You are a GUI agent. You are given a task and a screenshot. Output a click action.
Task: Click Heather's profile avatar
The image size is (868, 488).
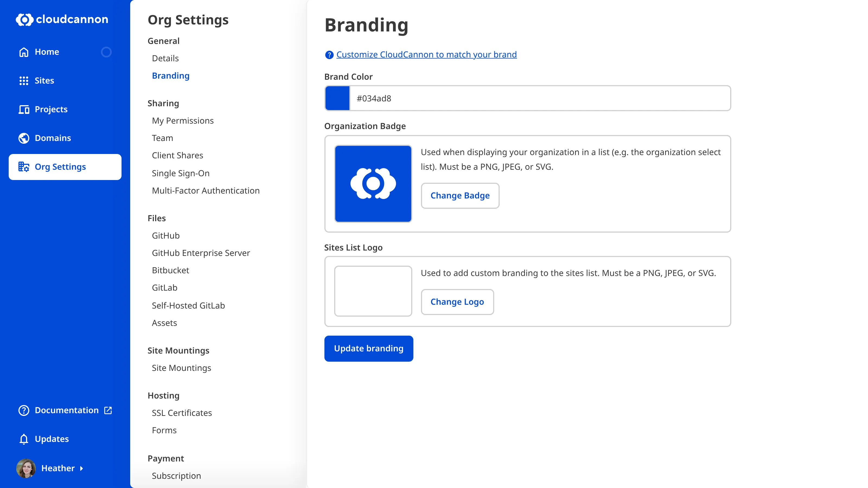[x=26, y=468]
